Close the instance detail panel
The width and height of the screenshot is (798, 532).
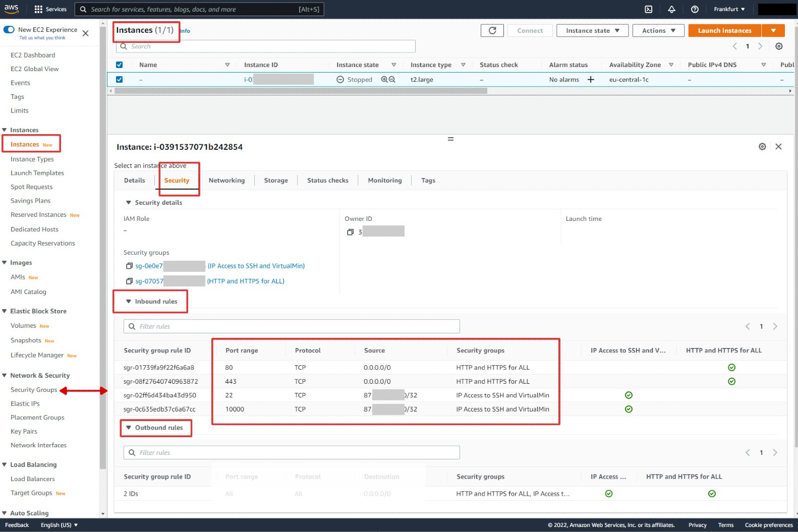[x=778, y=146]
